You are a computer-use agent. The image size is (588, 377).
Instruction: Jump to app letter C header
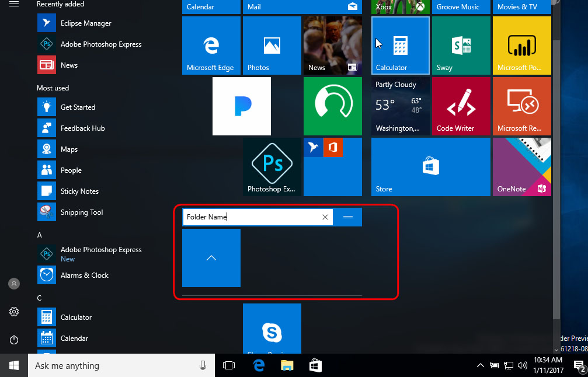click(39, 298)
